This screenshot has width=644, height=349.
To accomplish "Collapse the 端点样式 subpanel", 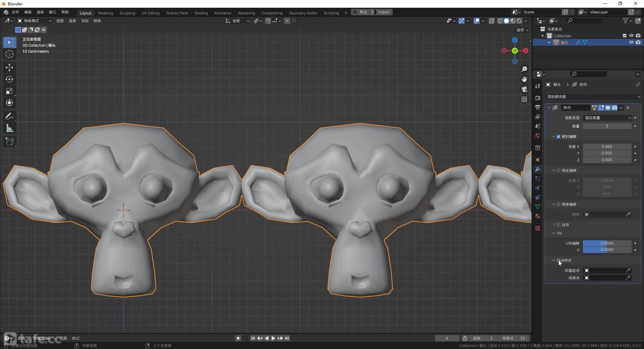I will (553, 260).
